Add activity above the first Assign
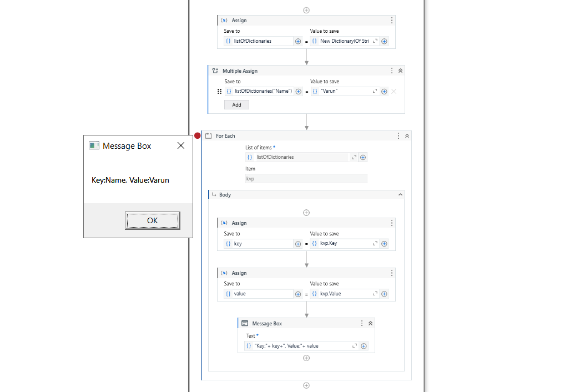Image resolution: width=575 pixels, height=392 pixels. point(306,10)
